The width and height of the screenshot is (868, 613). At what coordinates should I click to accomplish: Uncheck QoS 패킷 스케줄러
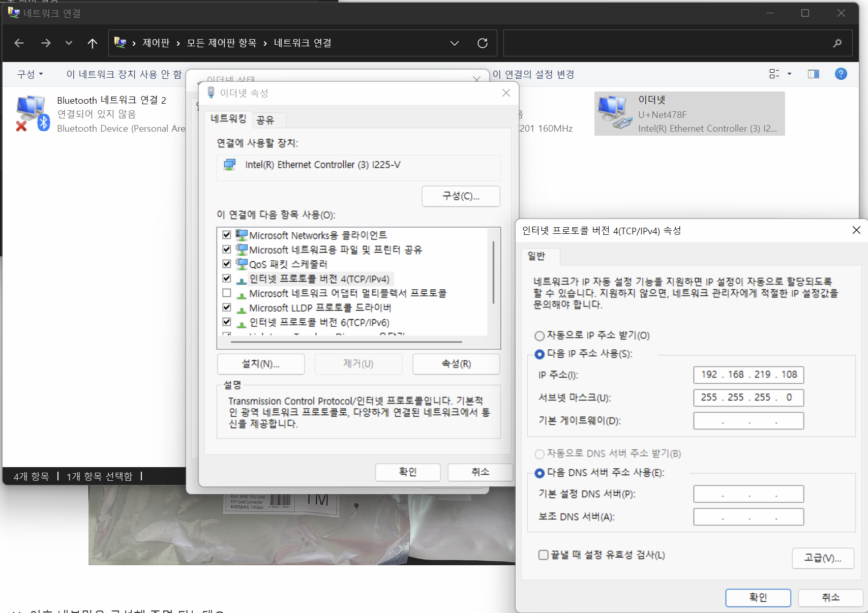227,264
